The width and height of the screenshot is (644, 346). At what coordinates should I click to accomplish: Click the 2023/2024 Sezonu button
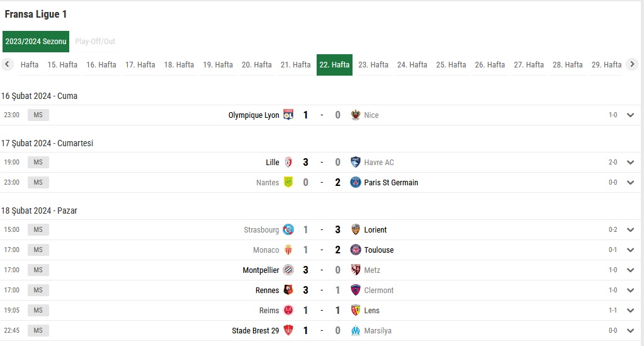point(36,41)
